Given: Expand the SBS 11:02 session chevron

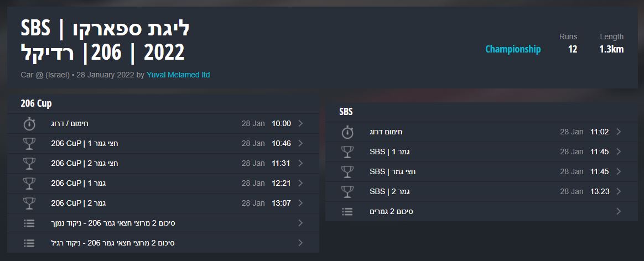Looking at the screenshot, I should (x=619, y=132).
